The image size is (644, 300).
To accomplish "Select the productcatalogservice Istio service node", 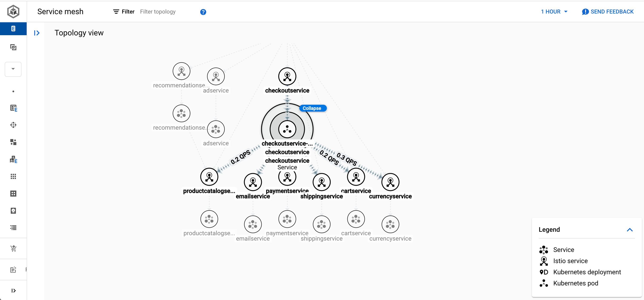I will [x=209, y=177].
